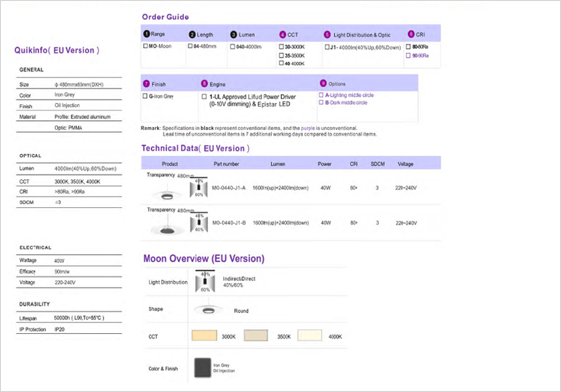Tick the 1-UL Approved Lifud Power Driver checkbox
The width and height of the screenshot is (561, 392).
[204, 97]
